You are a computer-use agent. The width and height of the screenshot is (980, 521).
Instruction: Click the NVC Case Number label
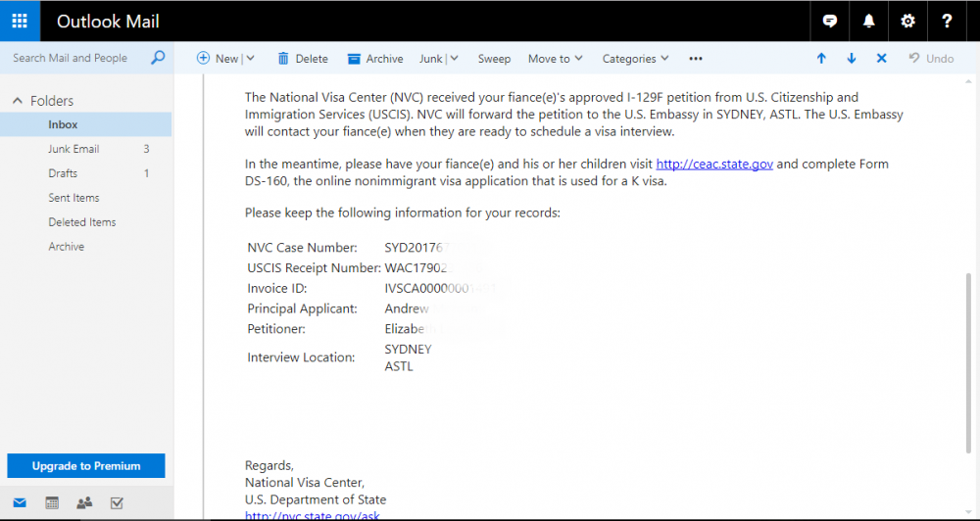pyautogui.click(x=303, y=248)
